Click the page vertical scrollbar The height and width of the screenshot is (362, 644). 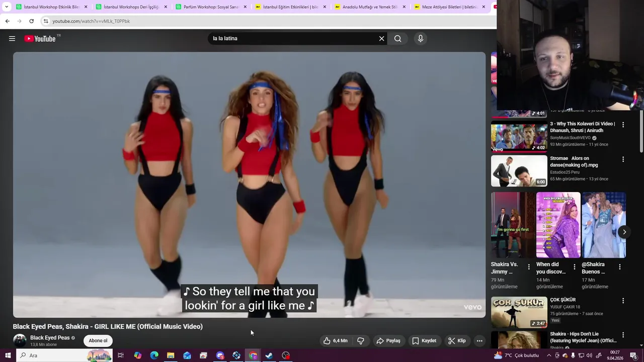coord(641,131)
